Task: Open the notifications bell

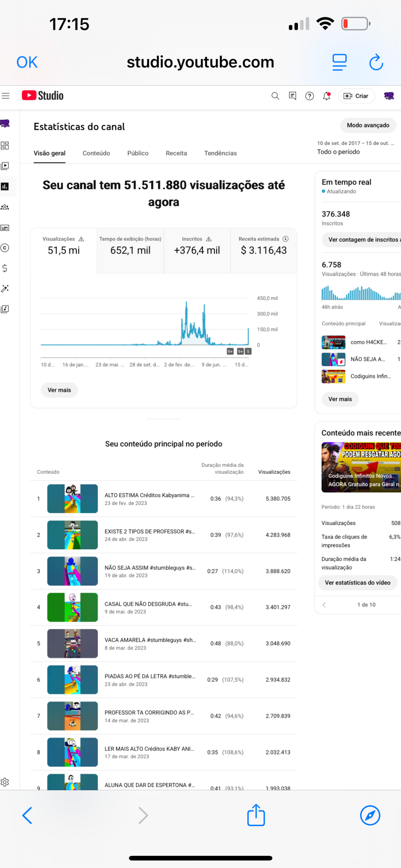Action: click(x=326, y=96)
